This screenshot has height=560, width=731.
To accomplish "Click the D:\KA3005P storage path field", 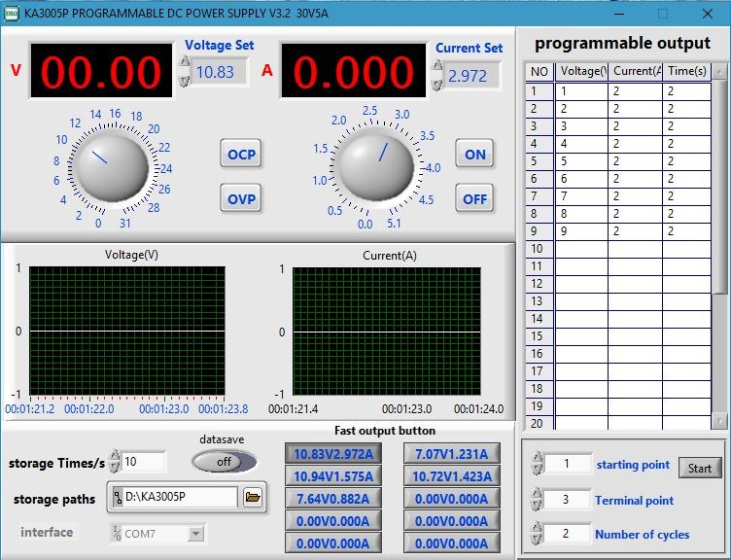I will tap(180, 498).
